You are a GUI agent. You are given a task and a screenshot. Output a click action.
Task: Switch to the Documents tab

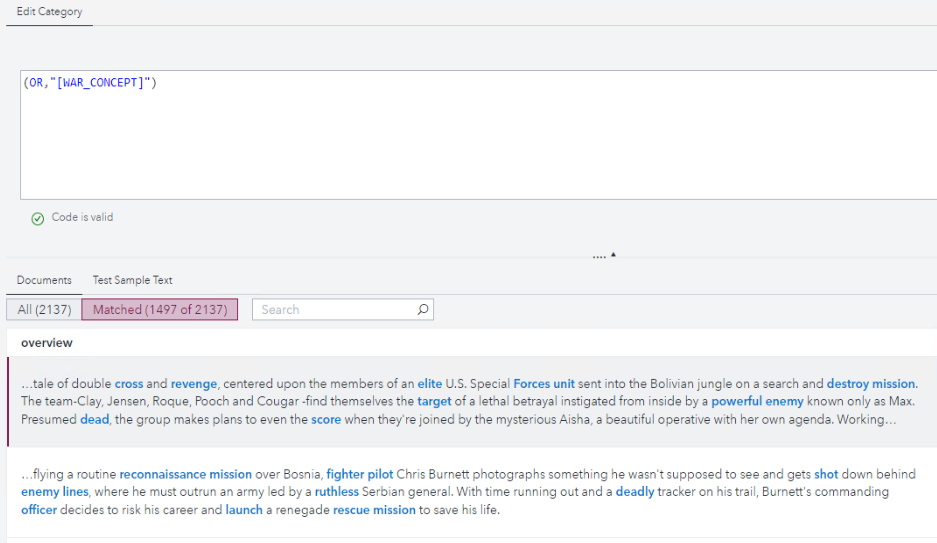(44, 280)
